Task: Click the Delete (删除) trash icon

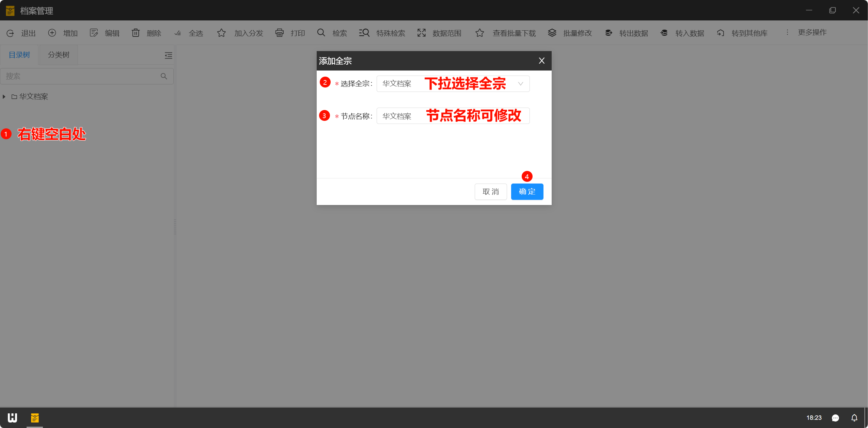Action: coord(136,33)
